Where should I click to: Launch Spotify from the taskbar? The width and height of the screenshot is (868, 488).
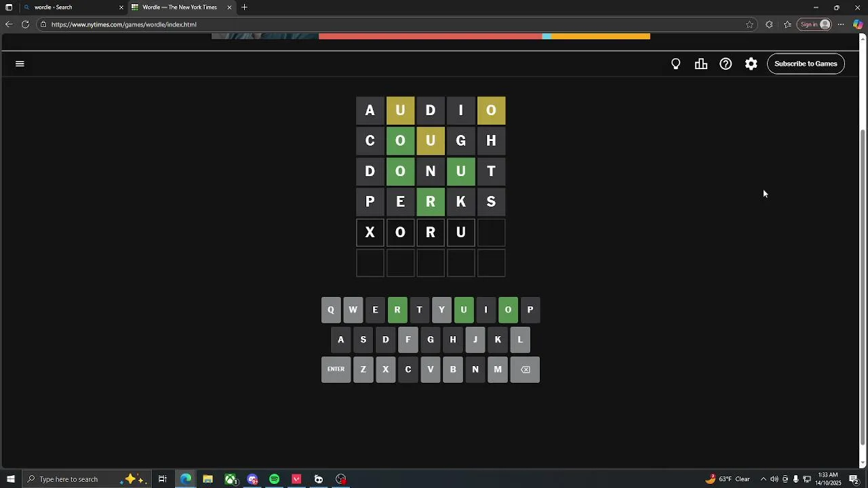[274, 479]
